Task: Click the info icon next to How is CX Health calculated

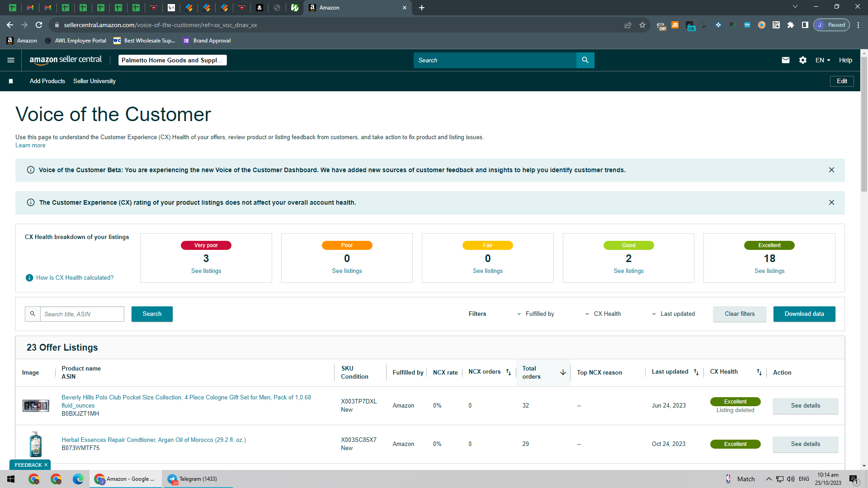Action: tap(29, 278)
